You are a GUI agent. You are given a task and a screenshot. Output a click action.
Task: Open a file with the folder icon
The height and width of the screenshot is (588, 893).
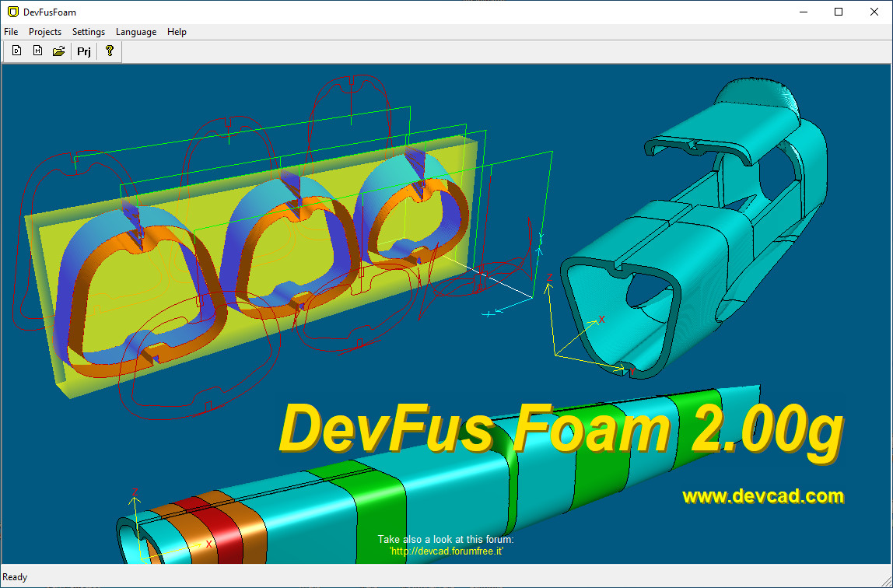click(58, 51)
